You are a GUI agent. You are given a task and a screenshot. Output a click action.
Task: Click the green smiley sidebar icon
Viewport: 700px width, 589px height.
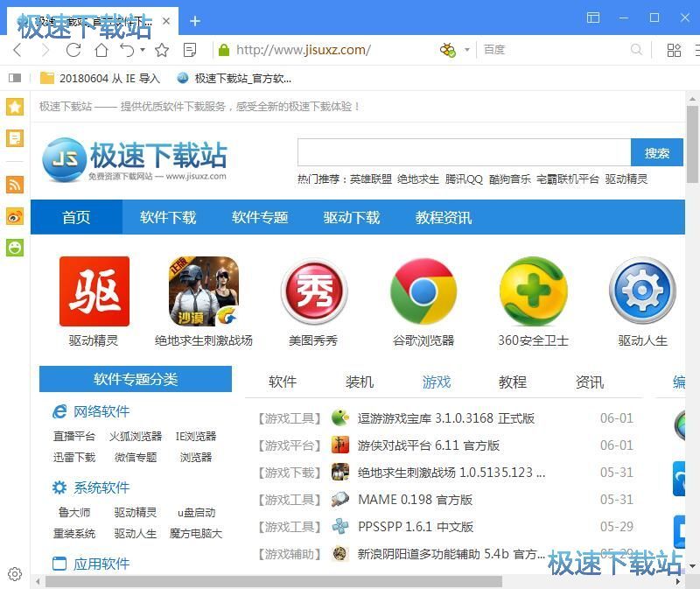click(15, 248)
